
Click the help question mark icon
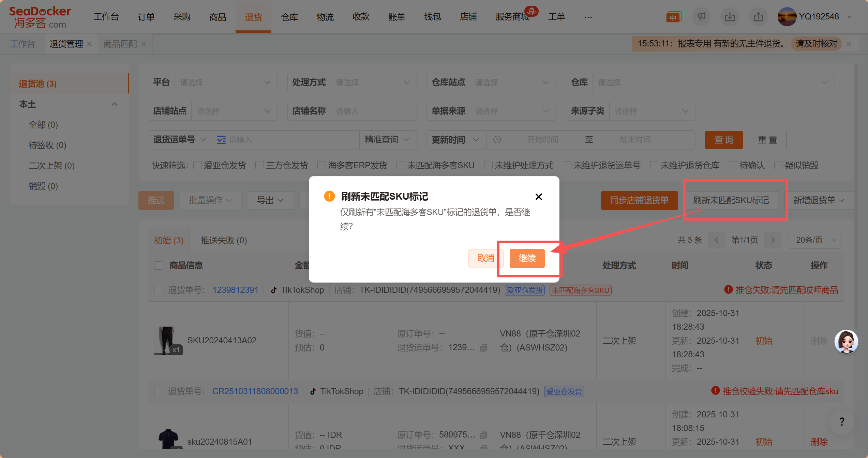tap(842, 422)
